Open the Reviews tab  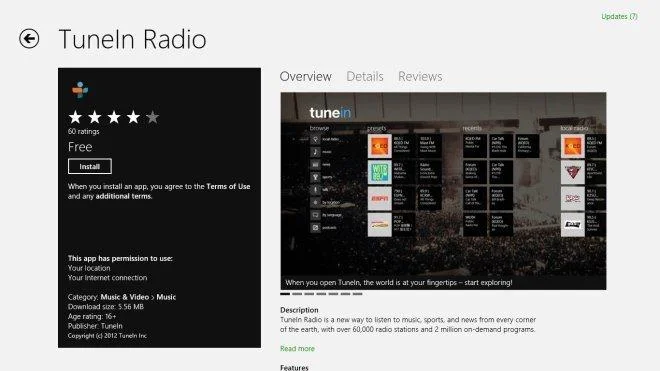[420, 76]
